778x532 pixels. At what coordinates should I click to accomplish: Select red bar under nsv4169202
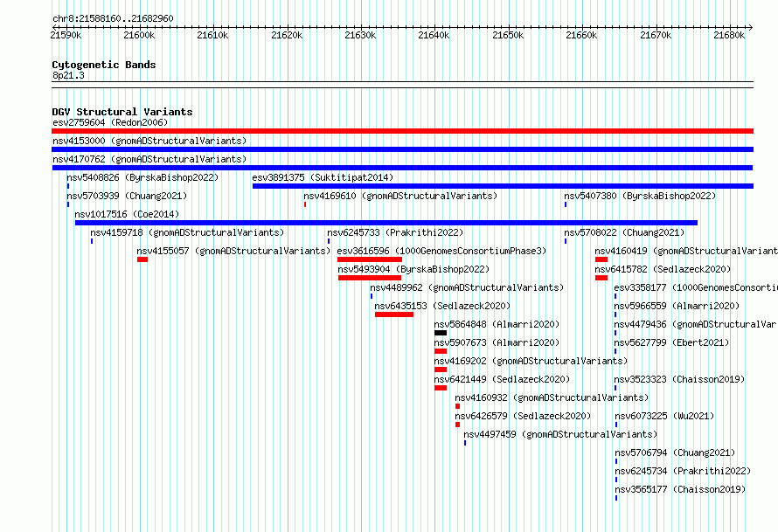coord(441,370)
